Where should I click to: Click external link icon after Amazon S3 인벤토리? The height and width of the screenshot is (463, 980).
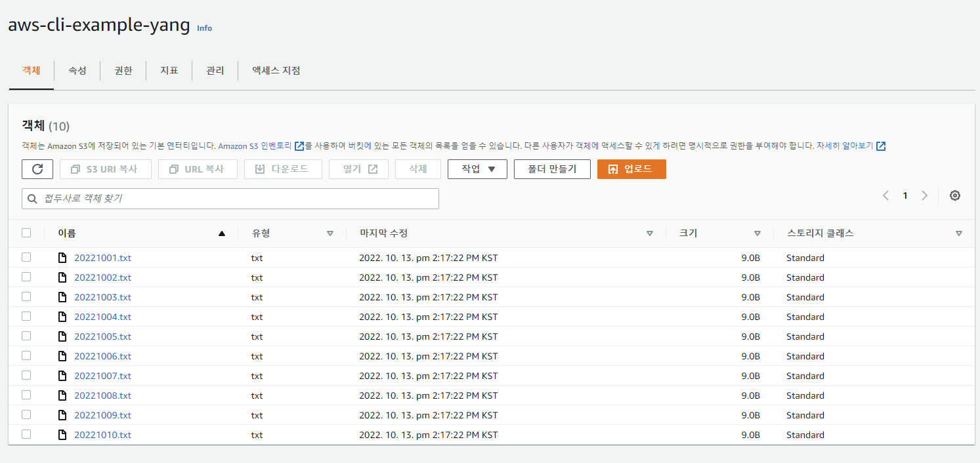[x=299, y=146]
